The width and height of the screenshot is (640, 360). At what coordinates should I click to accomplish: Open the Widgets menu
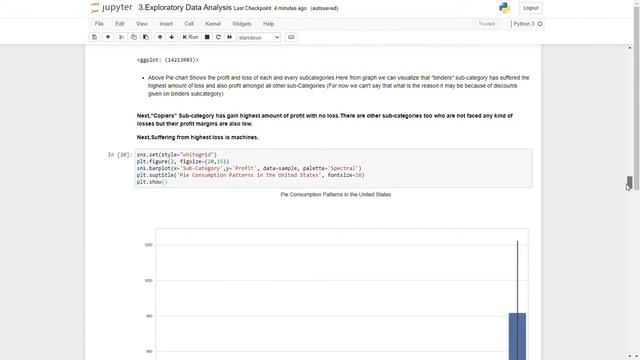[x=242, y=24]
